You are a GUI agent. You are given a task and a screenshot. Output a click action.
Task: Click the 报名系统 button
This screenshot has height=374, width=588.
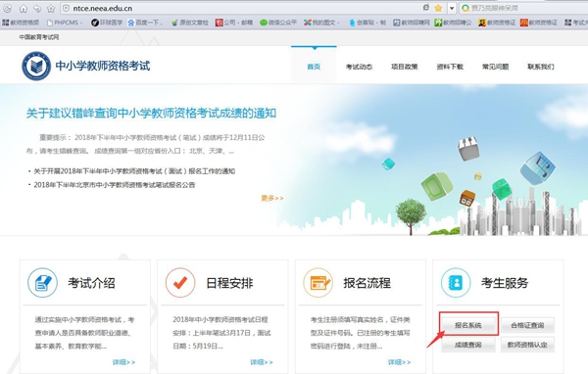tap(468, 325)
